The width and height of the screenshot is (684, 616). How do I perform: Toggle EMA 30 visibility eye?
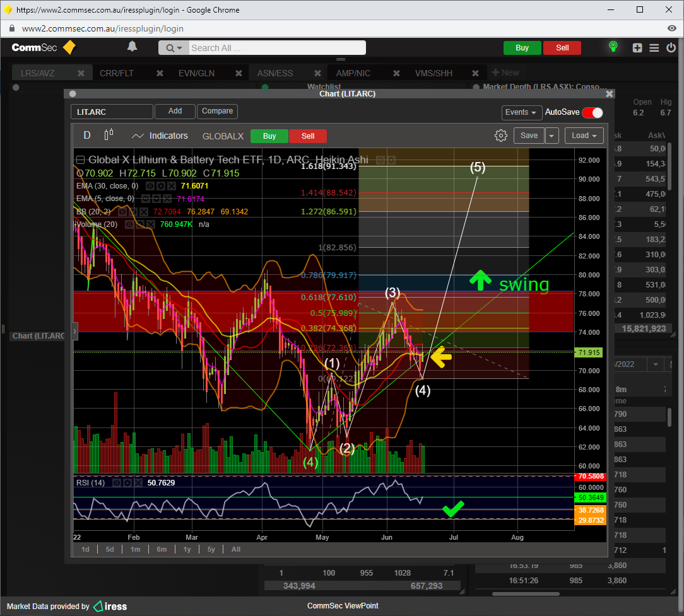[x=150, y=186]
